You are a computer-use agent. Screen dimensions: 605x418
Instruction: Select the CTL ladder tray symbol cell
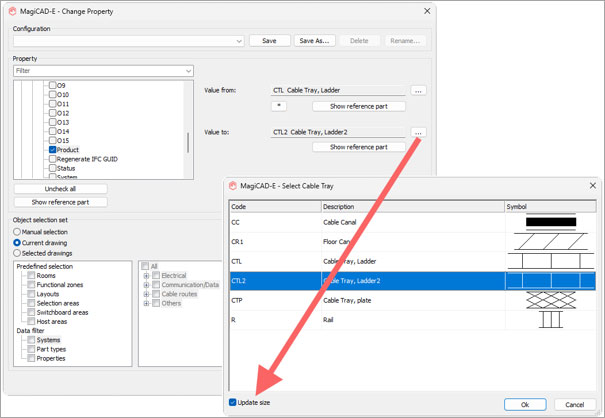click(551, 261)
